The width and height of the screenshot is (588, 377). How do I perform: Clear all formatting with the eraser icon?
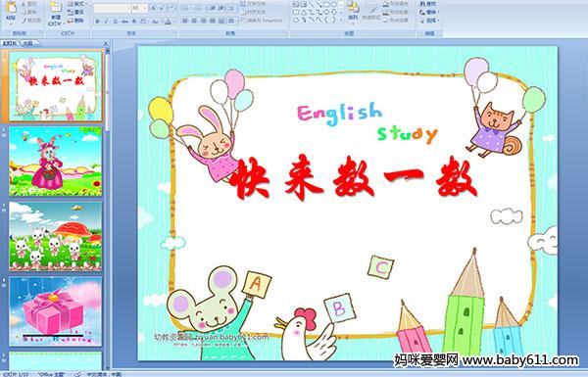[171, 8]
